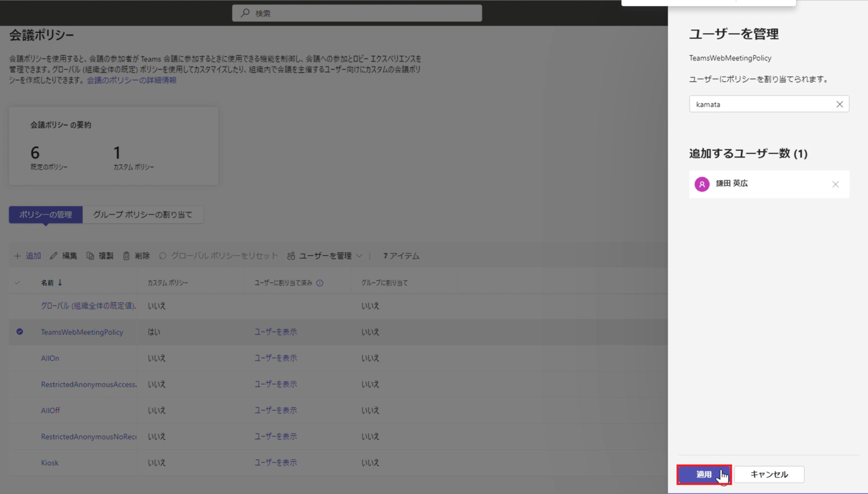Viewport: 868px width, 494px height.
Task: Click the グローバル ポリシーをリセット icon
Action: point(163,255)
